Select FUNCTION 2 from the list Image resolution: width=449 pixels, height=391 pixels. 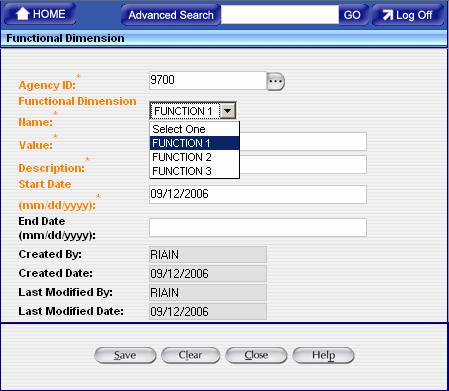tap(195, 157)
